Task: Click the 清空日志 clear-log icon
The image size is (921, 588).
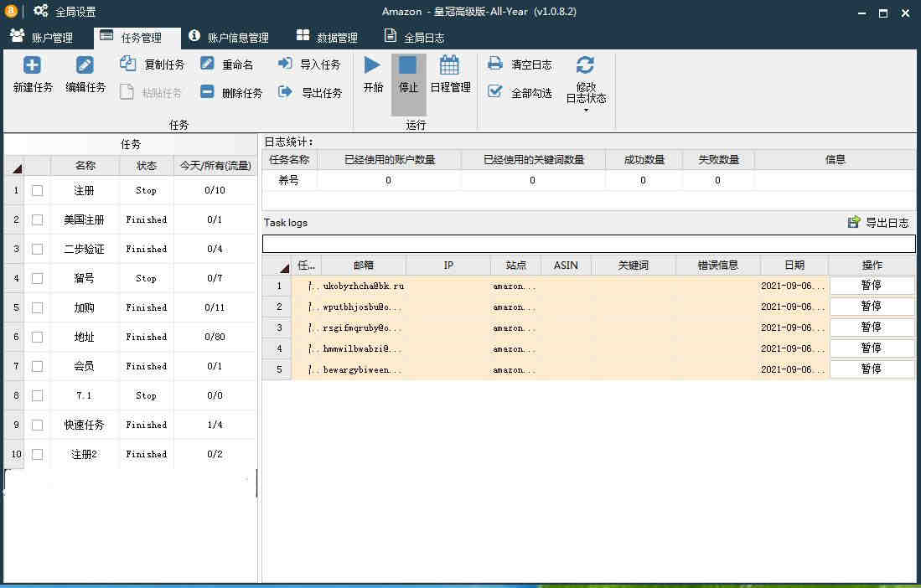Action: click(495, 63)
